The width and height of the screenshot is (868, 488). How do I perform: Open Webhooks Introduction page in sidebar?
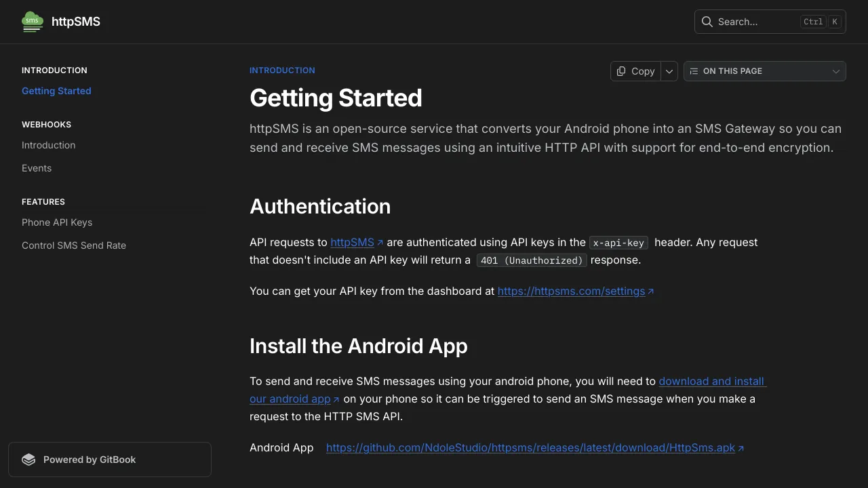[49, 145]
